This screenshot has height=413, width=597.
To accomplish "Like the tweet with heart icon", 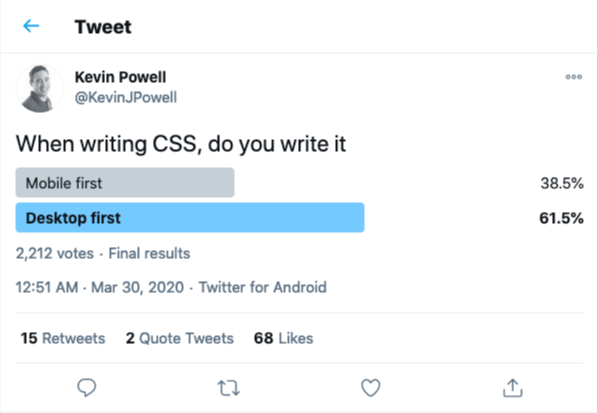I will pos(370,388).
